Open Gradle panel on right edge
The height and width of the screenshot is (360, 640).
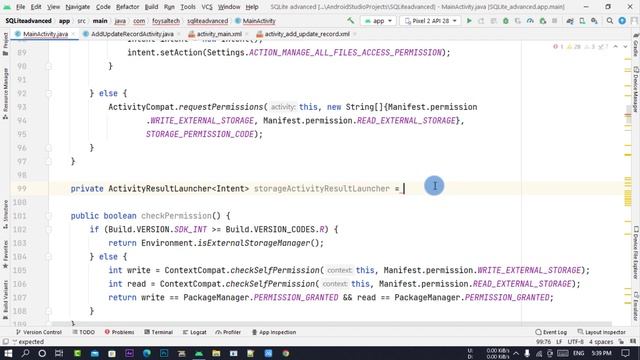[636, 45]
